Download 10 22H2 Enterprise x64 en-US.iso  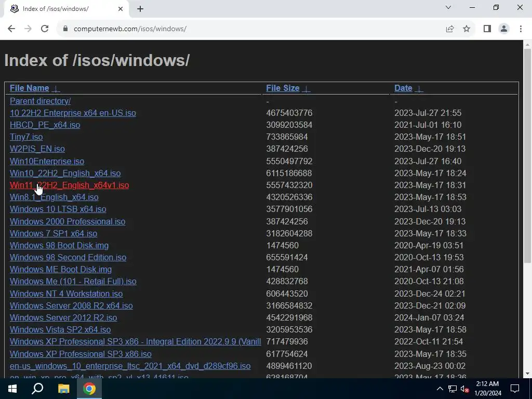[x=73, y=113]
